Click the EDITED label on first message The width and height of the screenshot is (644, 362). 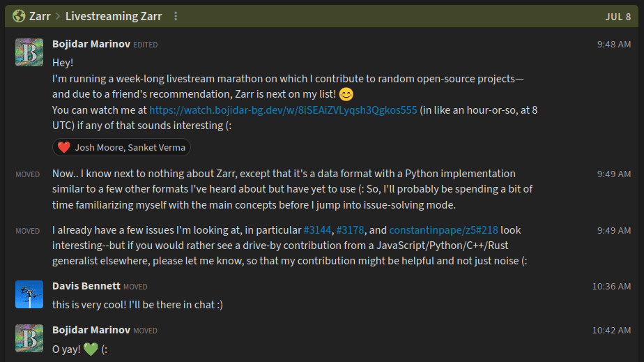[x=146, y=45]
